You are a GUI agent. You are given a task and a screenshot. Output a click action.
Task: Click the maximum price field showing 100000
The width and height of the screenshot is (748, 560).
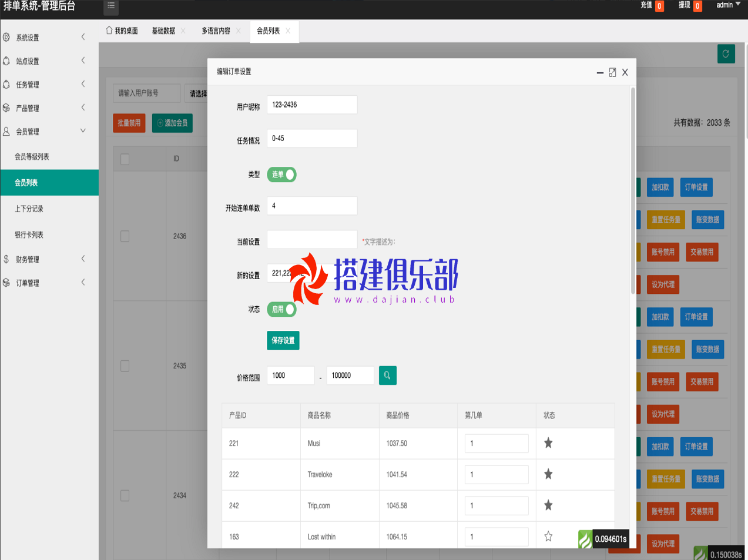click(x=350, y=375)
